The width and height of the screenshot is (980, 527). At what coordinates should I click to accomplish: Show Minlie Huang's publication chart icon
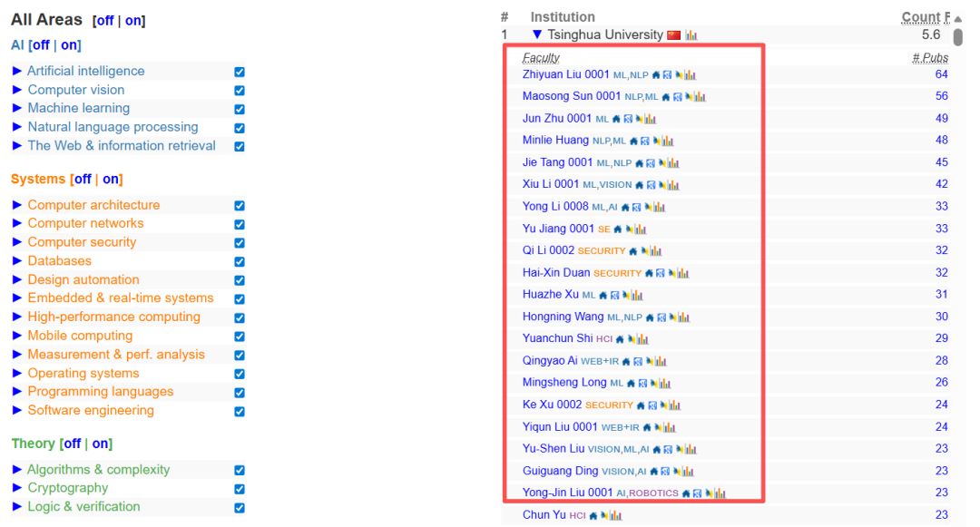tap(668, 142)
